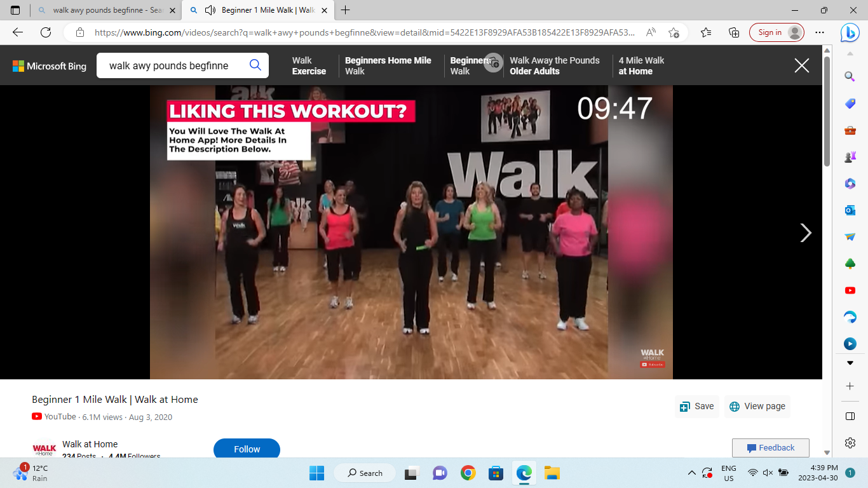
Task: Click the address bar URL
Action: point(364,32)
